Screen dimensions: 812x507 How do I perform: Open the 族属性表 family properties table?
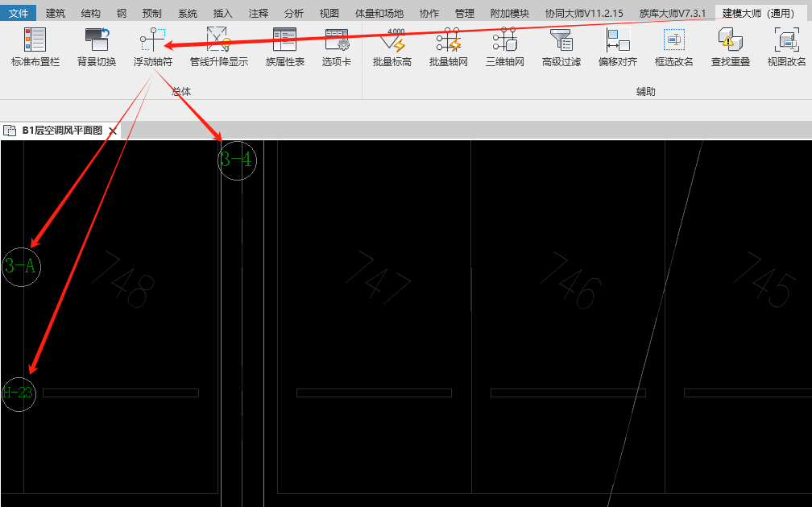coord(285,48)
